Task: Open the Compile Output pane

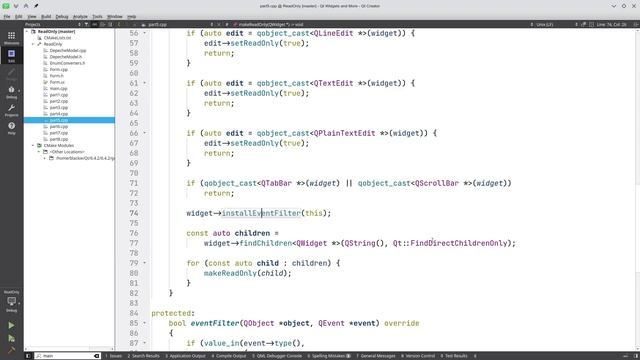Action: pyautogui.click(x=229, y=356)
